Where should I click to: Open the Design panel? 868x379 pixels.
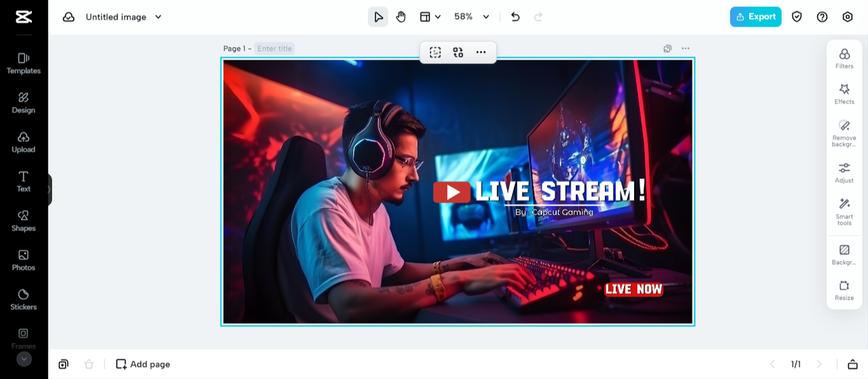tap(24, 102)
